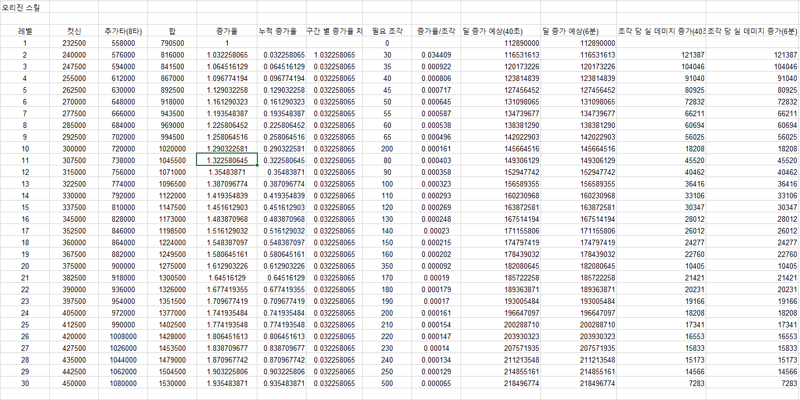Click the '필요 조각' header cell
Screen dimensions: 800x400
pos(387,31)
